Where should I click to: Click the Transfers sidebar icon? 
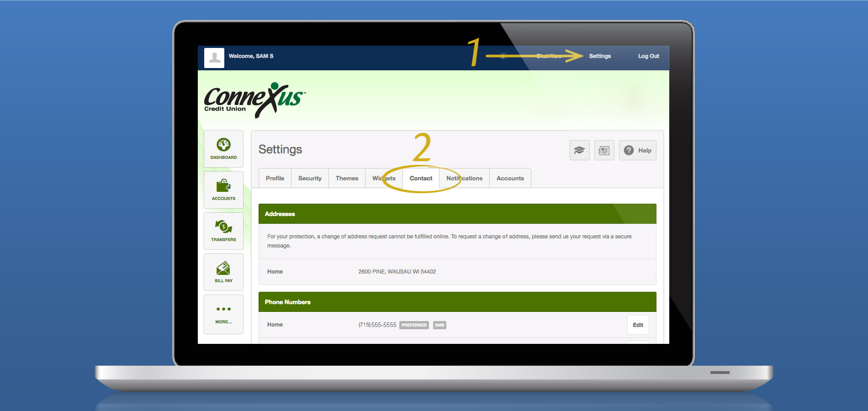pos(223,231)
